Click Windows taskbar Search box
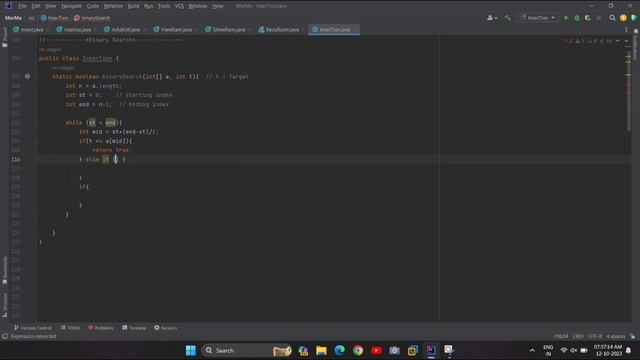This screenshot has width=640, height=360. [247, 350]
